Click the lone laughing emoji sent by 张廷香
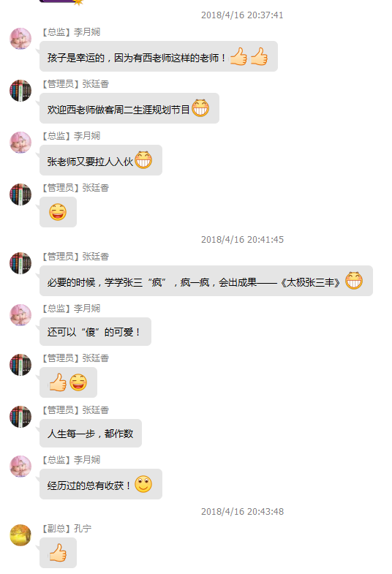392x574 pixels. tap(58, 212)
